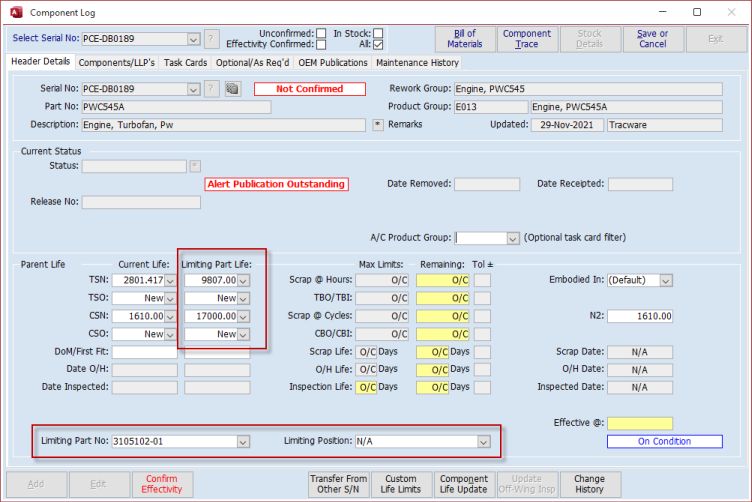This screenshot has height=502, width=752.
Task: Toggle Tol checkbox on TBO/TBI row
Action: coord(482,298)
